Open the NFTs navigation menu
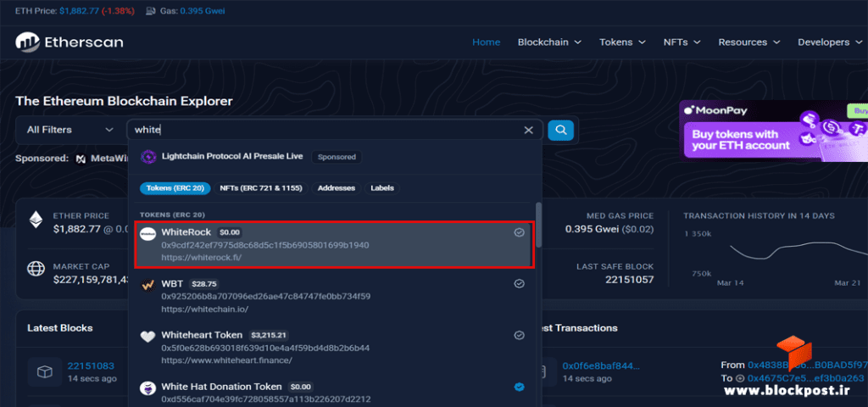The image size is (868, 407). 682,42
